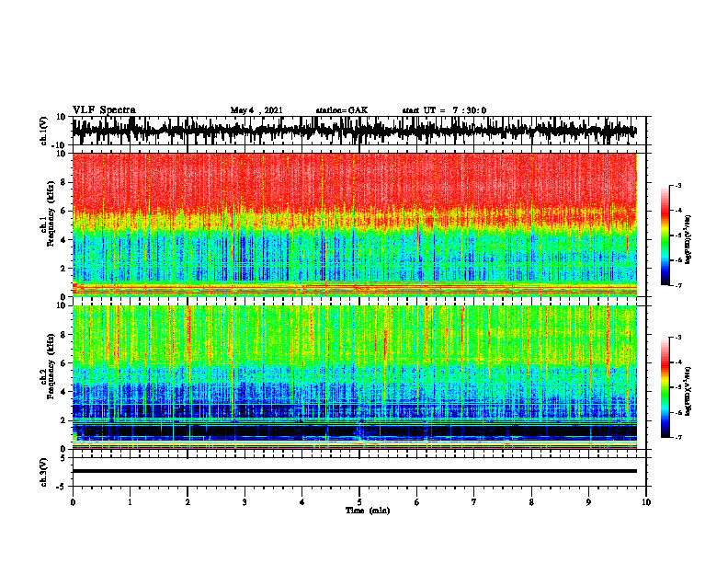Image resolution: width=728 pixels, height=563 pixels.
Task: Click the flat ch.3 voltage trace line
Action: pyautogui.click(x=355, y=471)
